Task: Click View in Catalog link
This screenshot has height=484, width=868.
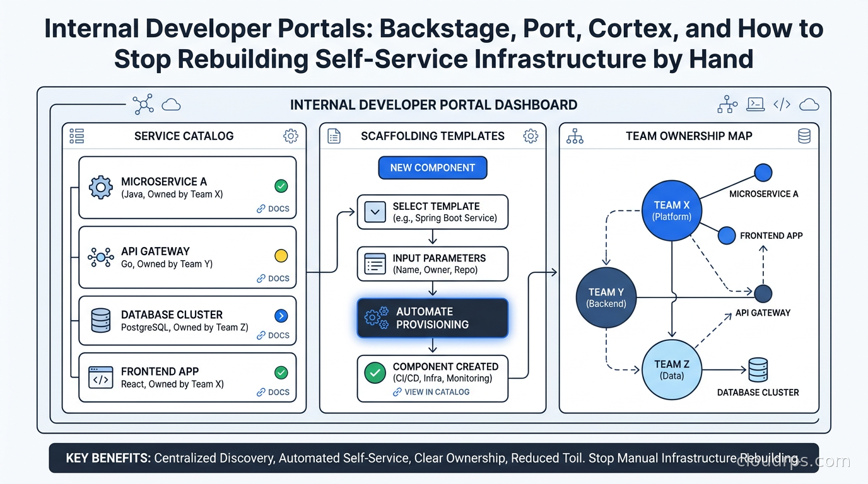Action: tap(431, 392)
